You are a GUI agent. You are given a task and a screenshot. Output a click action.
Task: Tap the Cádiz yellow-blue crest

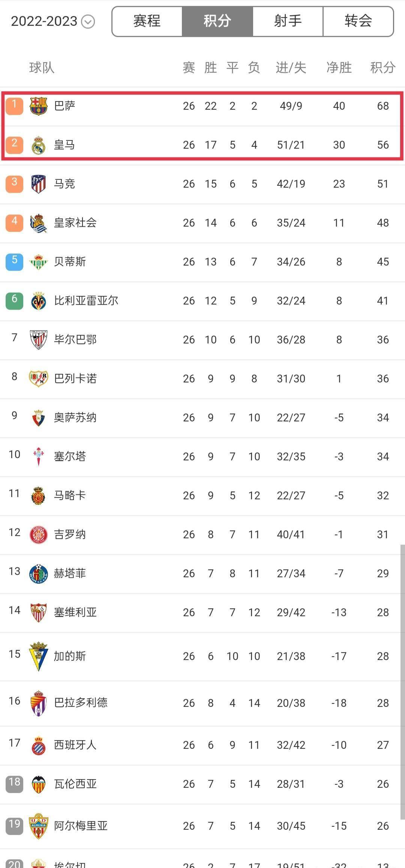(39, 656)
